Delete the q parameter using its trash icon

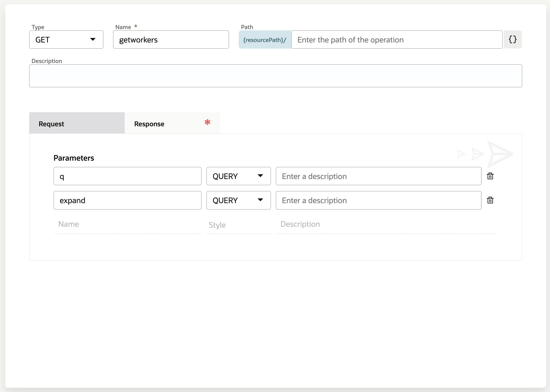pos(491,176)
